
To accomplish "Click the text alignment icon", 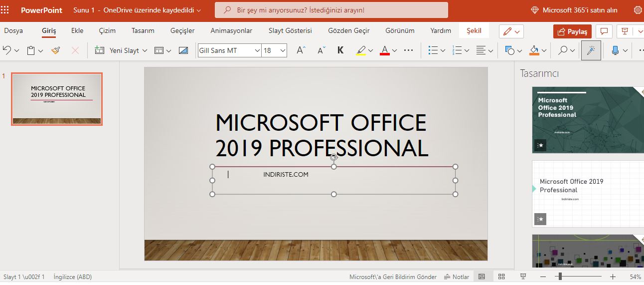I will (x=481, y=50).
